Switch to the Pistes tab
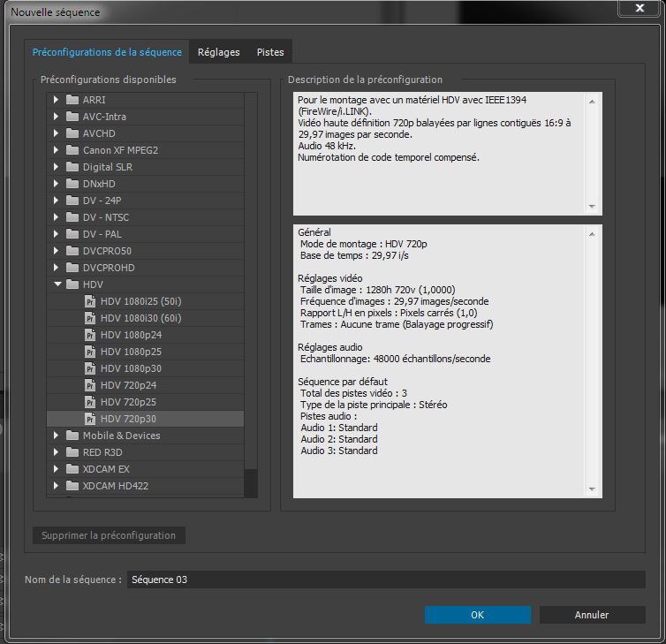 point(270,52)
